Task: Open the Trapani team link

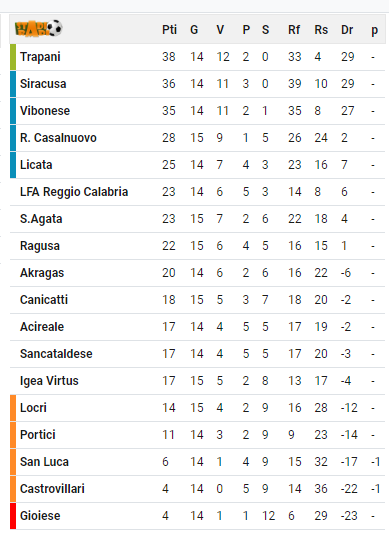Action: point(40,57)
